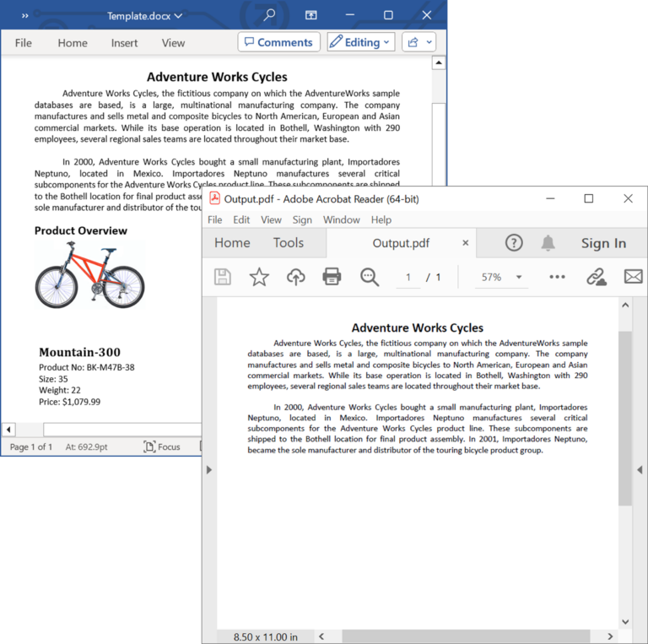The image size is (648, 644).
Task: Open the notifications bell icon
Action: click(x=548, y=243)
